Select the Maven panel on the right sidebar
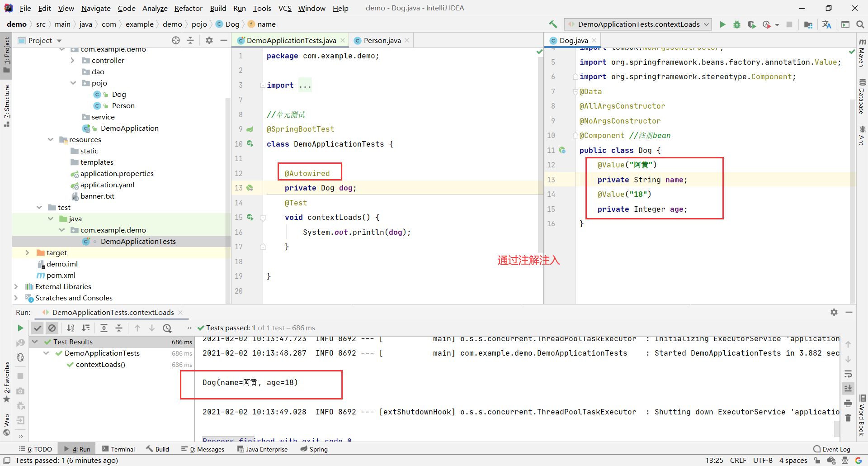 pos(863,58)
